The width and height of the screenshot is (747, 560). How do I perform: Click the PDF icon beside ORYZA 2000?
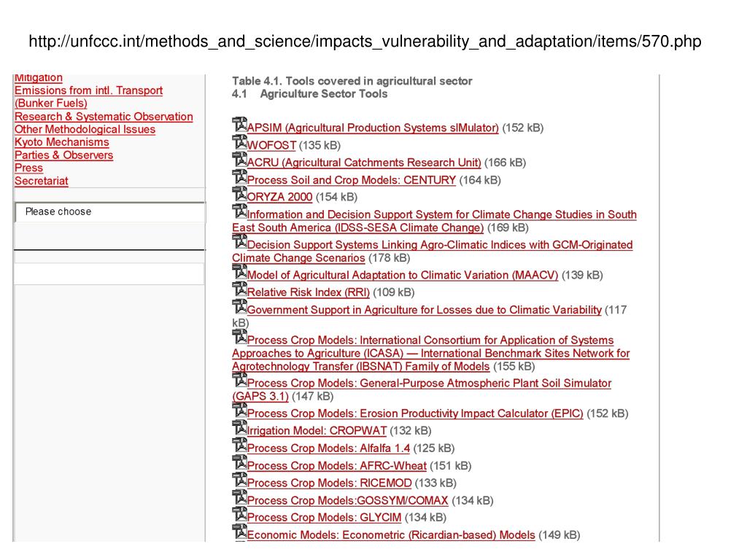[239, 194]
